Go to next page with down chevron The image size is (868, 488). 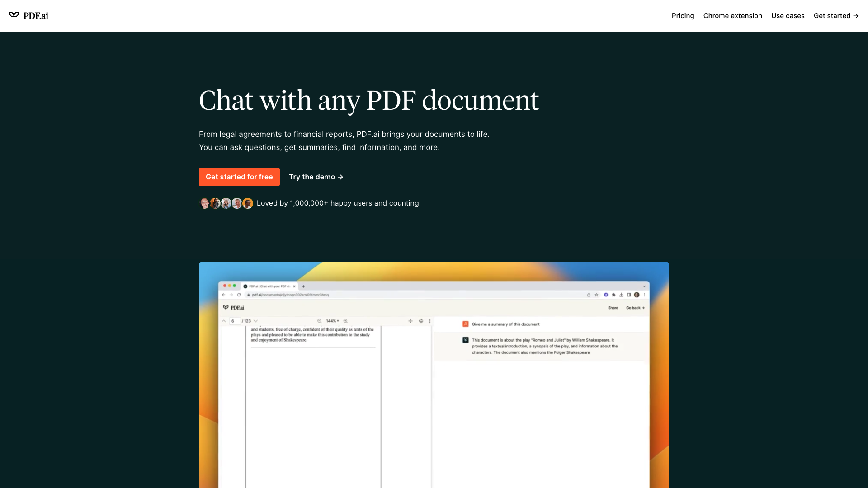coord(255,321)
